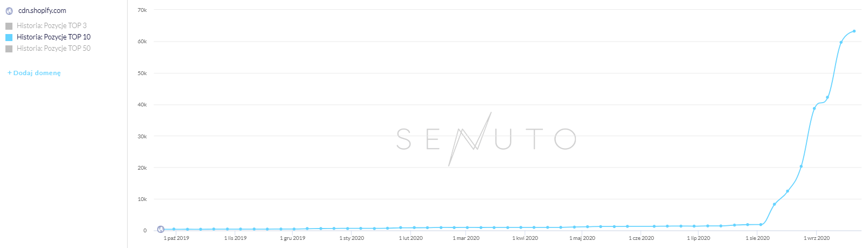This screenshot has height=248, width=868.
Task: Click the globe icon beside cdn.shopify.com
Action: coord(9,11)
